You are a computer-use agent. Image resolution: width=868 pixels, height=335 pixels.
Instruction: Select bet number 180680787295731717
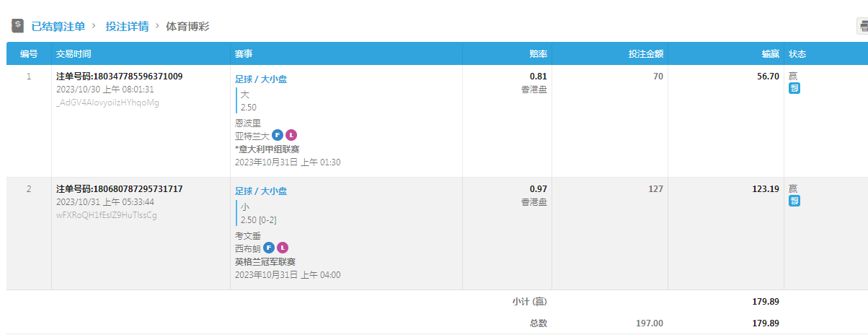tap(119, 189)
